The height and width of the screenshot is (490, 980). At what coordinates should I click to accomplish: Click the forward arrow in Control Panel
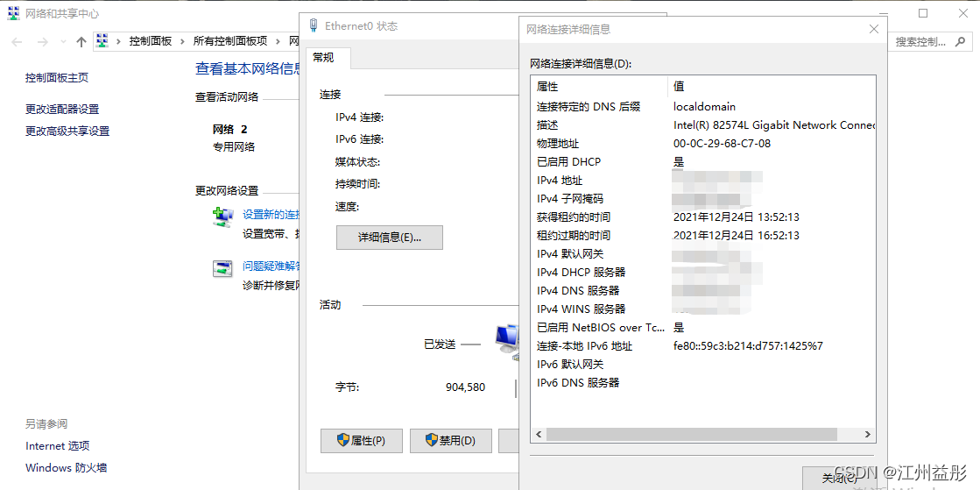[43, 42]
